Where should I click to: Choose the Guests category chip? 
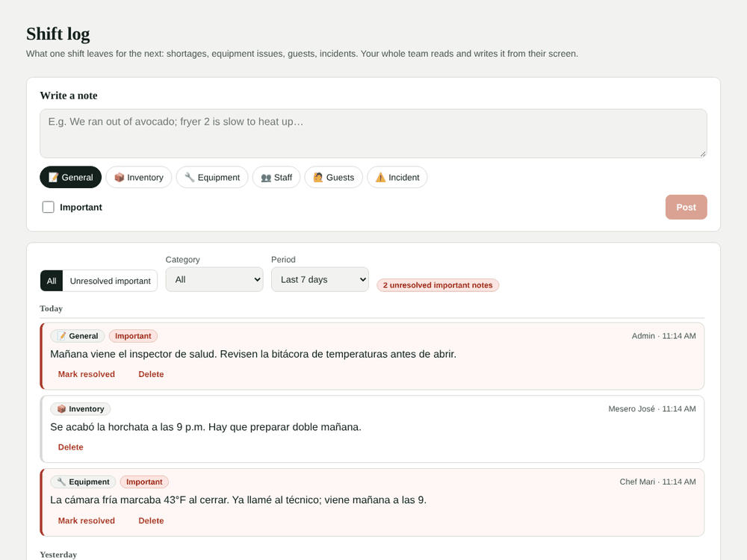[x=333, y=177]
